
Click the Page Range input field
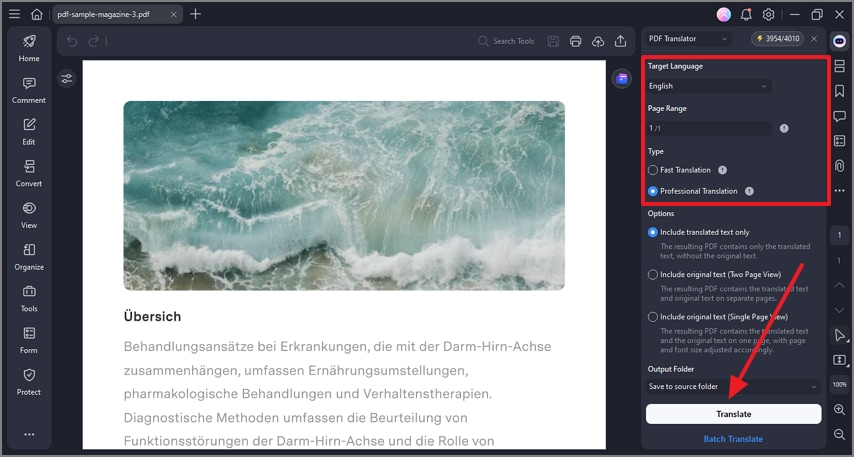point(708,128)
